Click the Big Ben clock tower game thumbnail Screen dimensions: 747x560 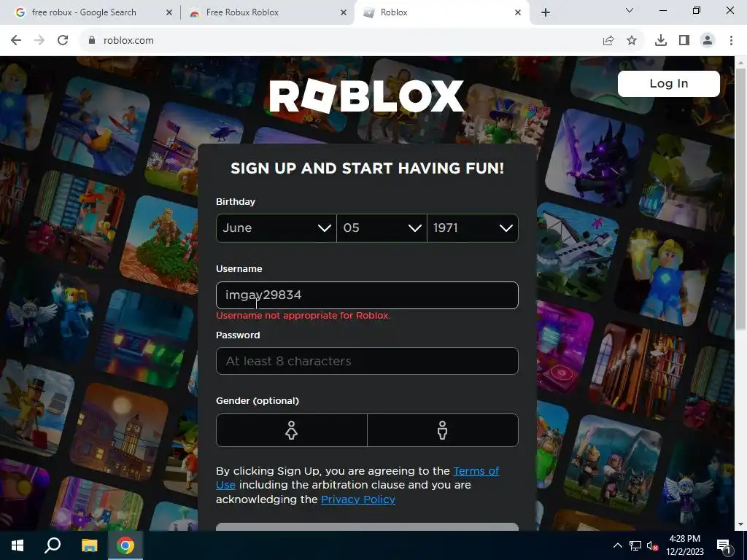[119, 432]
